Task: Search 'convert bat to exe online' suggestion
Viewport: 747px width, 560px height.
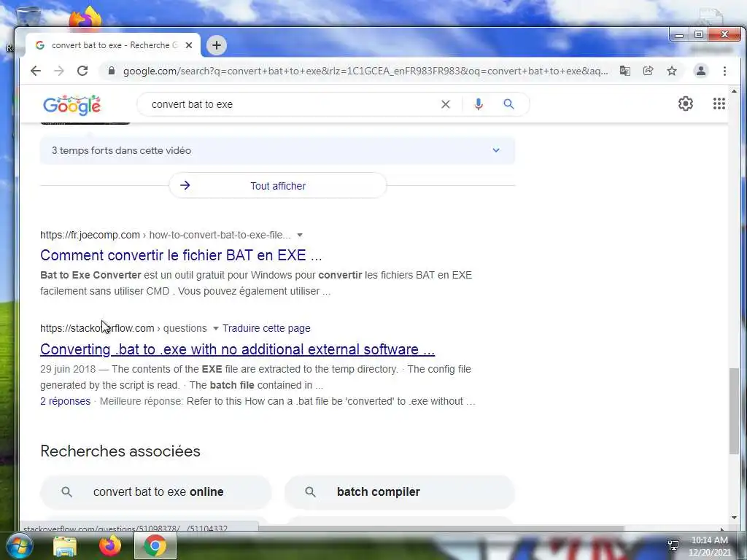Action: tap(156, 492)
